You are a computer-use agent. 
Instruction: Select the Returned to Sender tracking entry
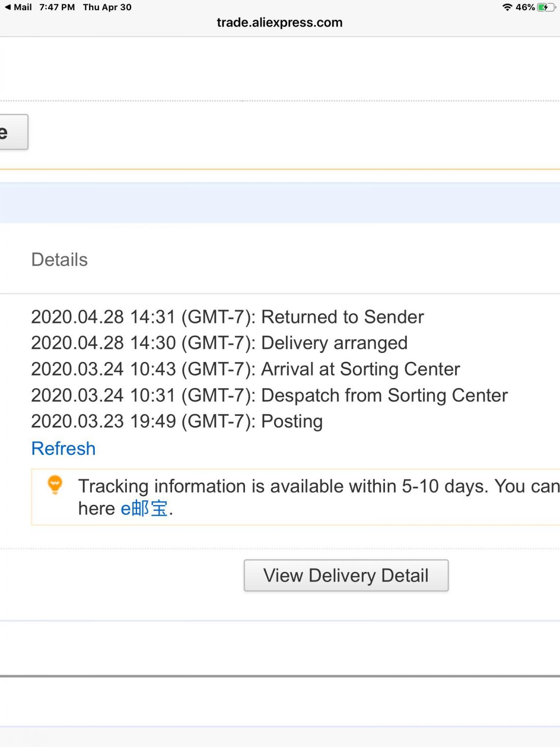[x=227, y=317]
